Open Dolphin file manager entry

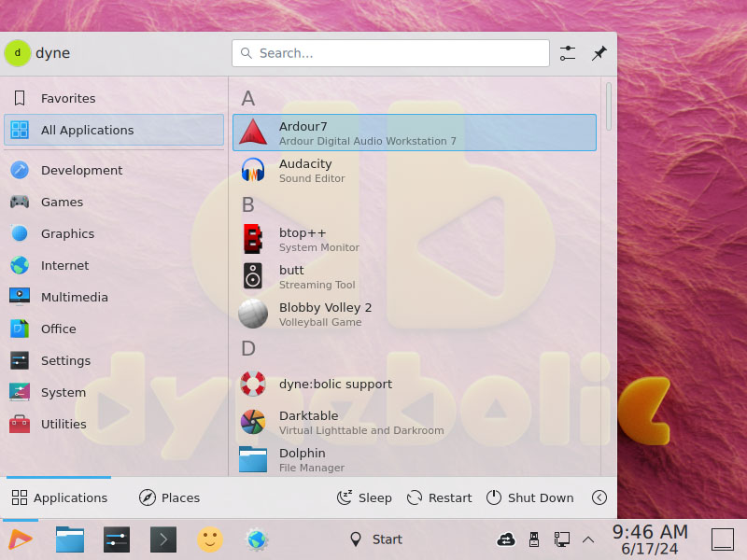tap(414, 459)
